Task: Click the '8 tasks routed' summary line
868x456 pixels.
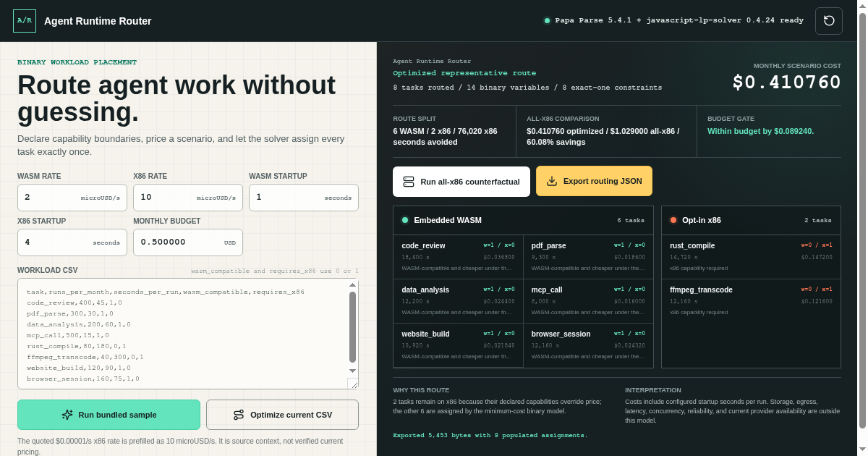Action: (x=527, y=88)
